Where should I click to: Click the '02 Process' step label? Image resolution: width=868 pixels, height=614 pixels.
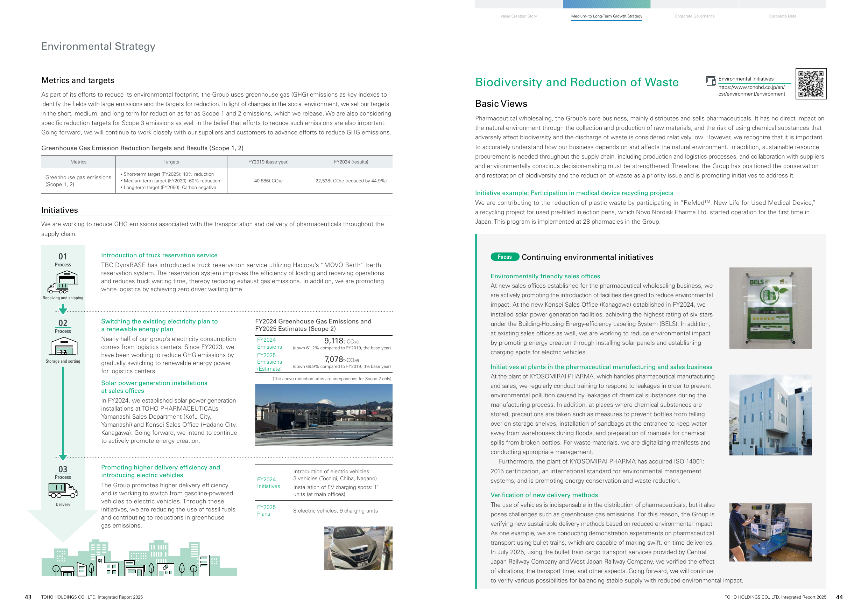63,326
